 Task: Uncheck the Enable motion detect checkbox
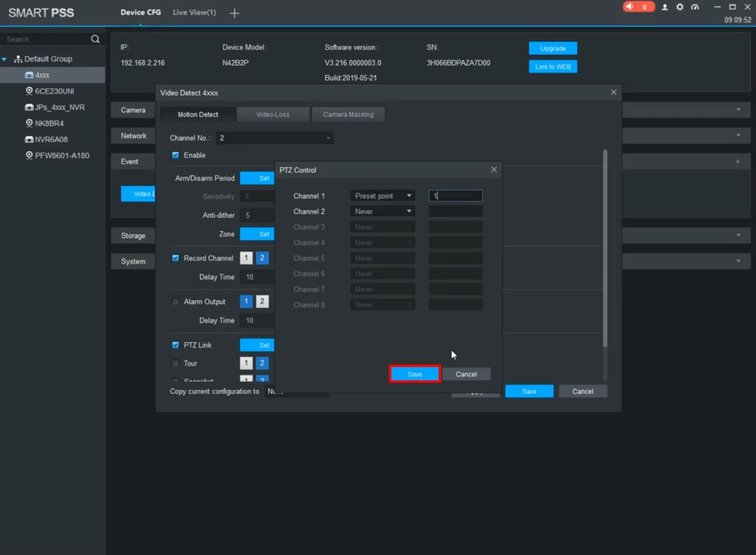(x=175, y=155)
